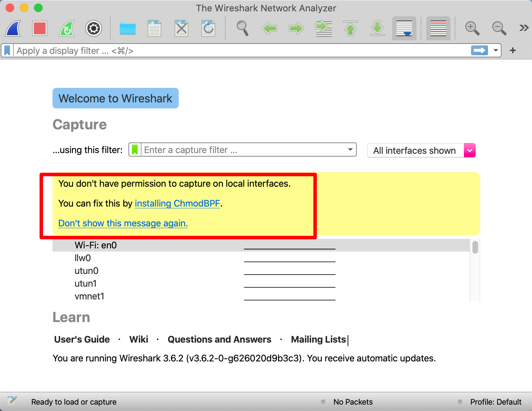Zoom in on the main window text
This screenshot has width=532, height=411.
coord(472,28)
